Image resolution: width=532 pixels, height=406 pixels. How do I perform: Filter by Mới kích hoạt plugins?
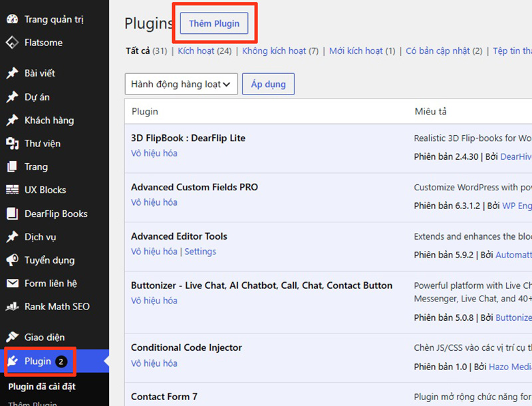tap(362, 51)
